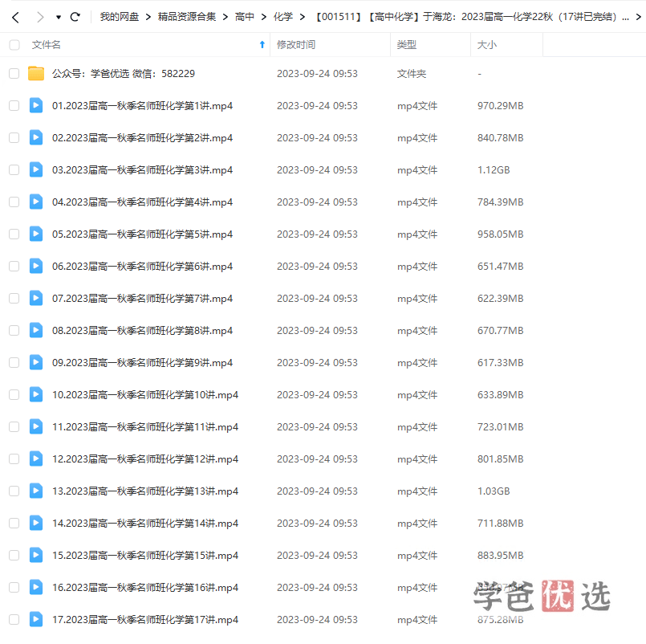Open folder named 公众号：学爸优选 微信：582229
This screenshot has height=644, width=646.
click(124, 73)
